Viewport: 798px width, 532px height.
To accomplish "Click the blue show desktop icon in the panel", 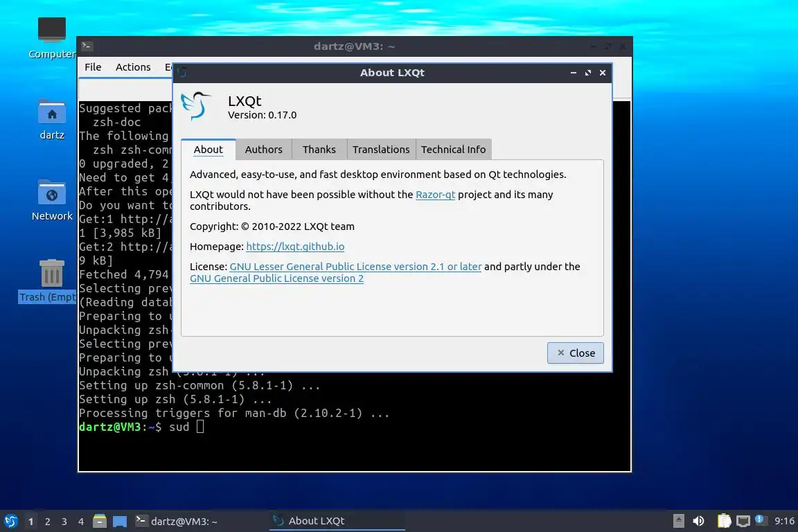I will tap(120, 522).
